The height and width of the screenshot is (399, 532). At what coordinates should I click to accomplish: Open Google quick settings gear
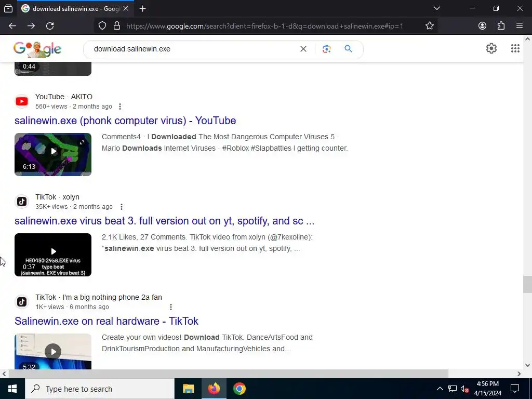(x=491, y=48)
